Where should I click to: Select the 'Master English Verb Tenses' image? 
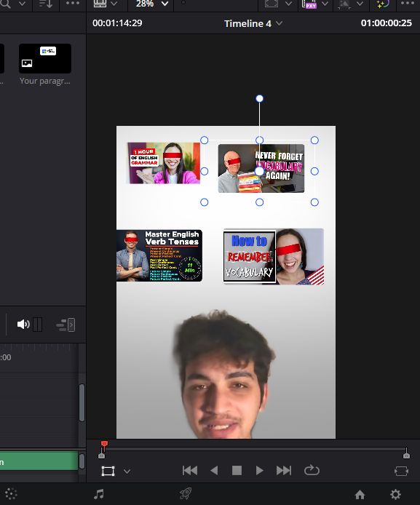(159, 255)
